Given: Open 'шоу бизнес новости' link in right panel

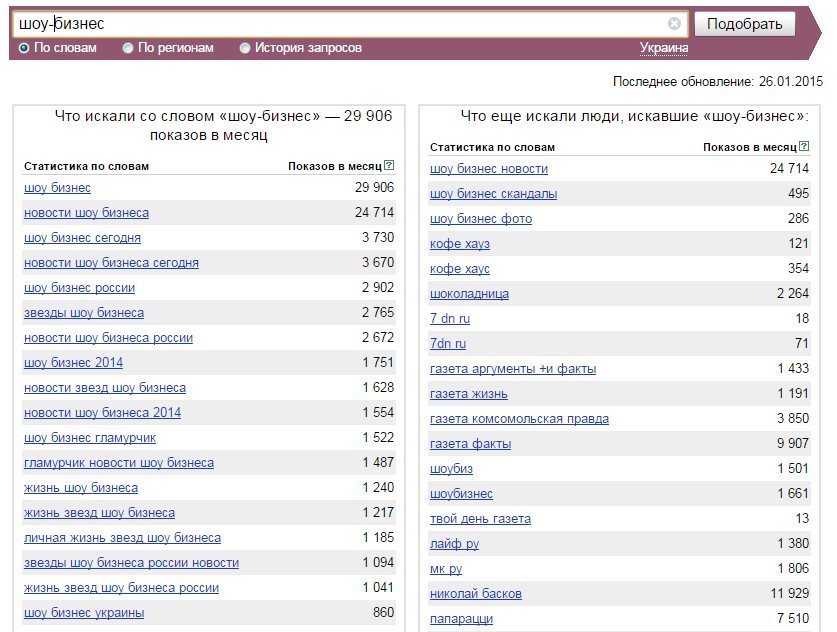Looking at the screenshot, I should point(489,169).
